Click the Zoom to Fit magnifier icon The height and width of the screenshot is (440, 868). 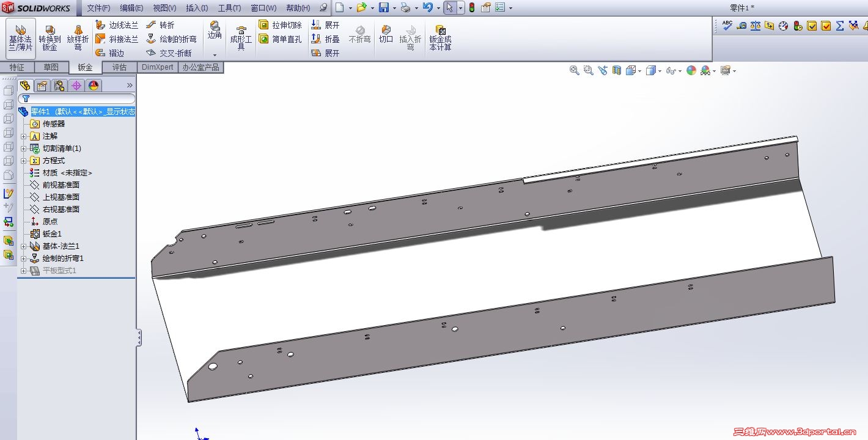point(575,70)
